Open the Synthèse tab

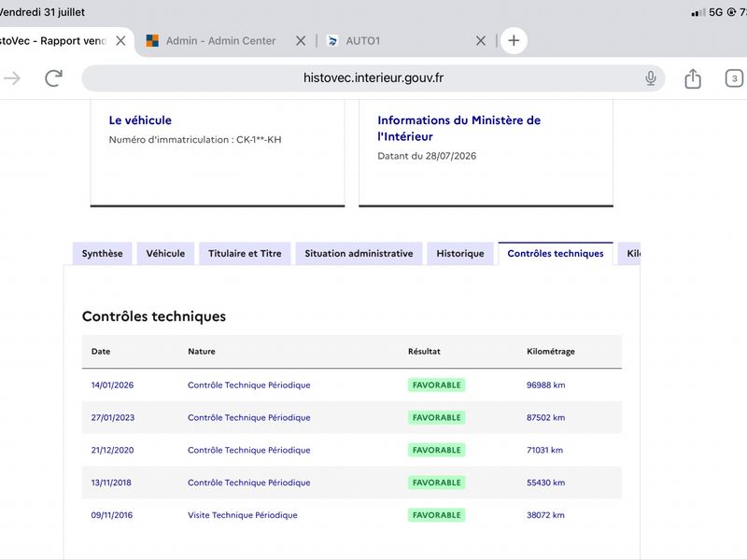pyautogui.click(x=102, y=253)
